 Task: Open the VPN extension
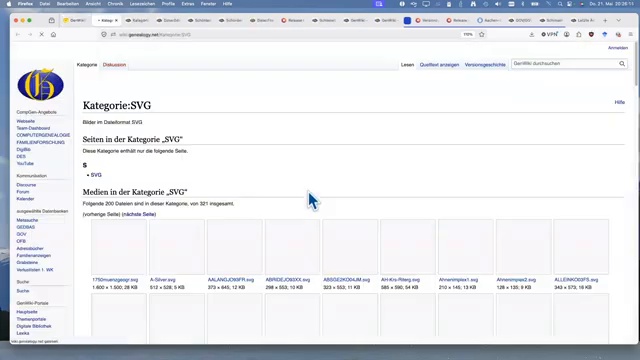coord(549,35)
